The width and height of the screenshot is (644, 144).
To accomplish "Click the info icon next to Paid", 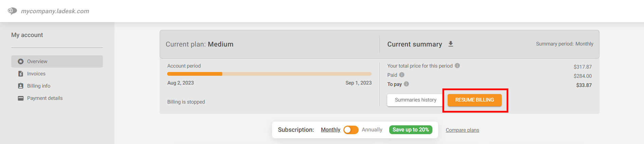I will (x=402, y=75).
